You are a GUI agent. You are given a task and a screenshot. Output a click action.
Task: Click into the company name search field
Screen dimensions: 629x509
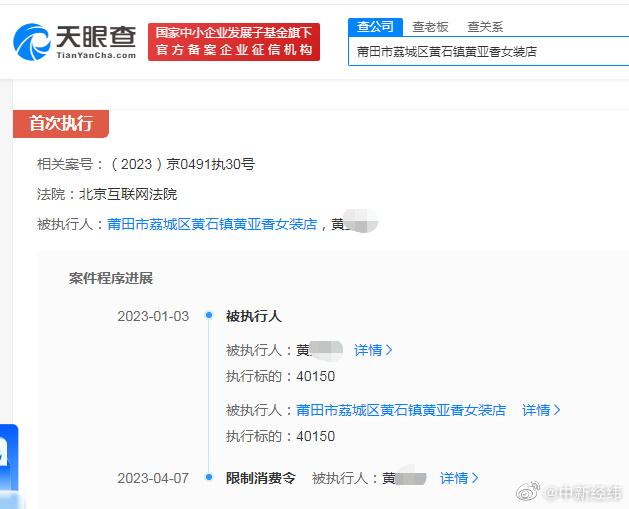click(x=489, y=51)
